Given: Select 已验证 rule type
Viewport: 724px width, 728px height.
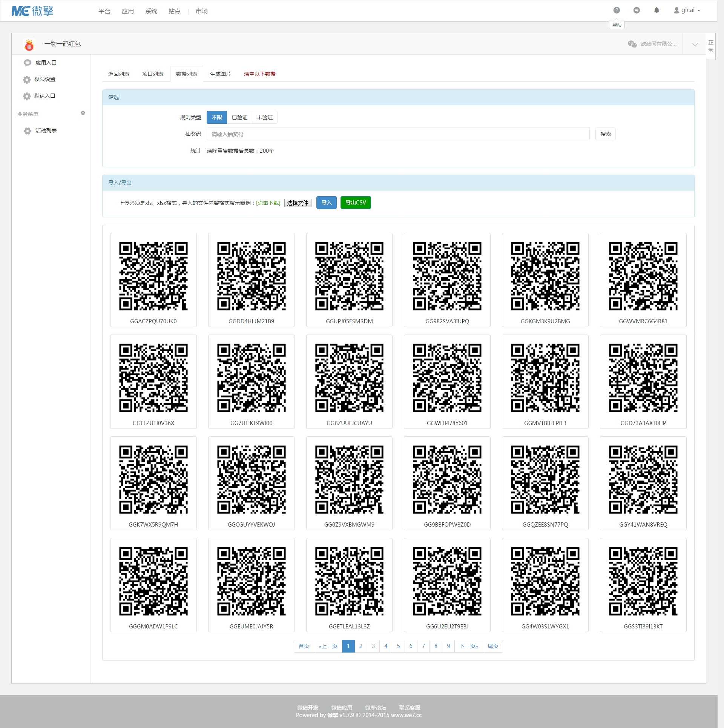Looking at the screenshot, I should click(x=239, y=117).
